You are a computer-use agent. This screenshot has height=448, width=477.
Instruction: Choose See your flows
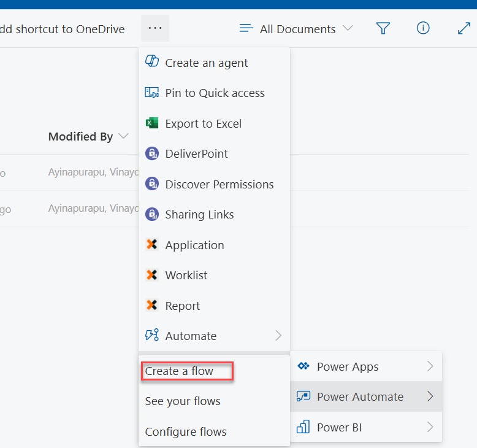tap(183, 401)
